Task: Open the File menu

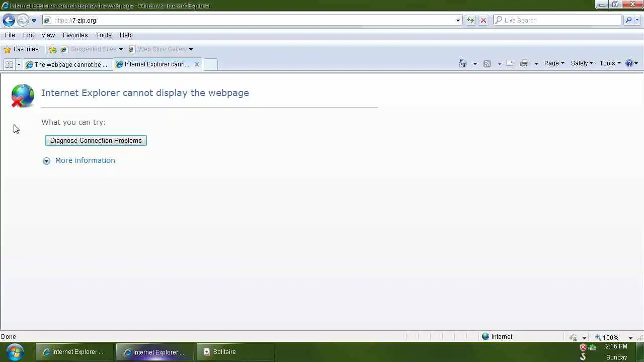Action: pos(10,35)
